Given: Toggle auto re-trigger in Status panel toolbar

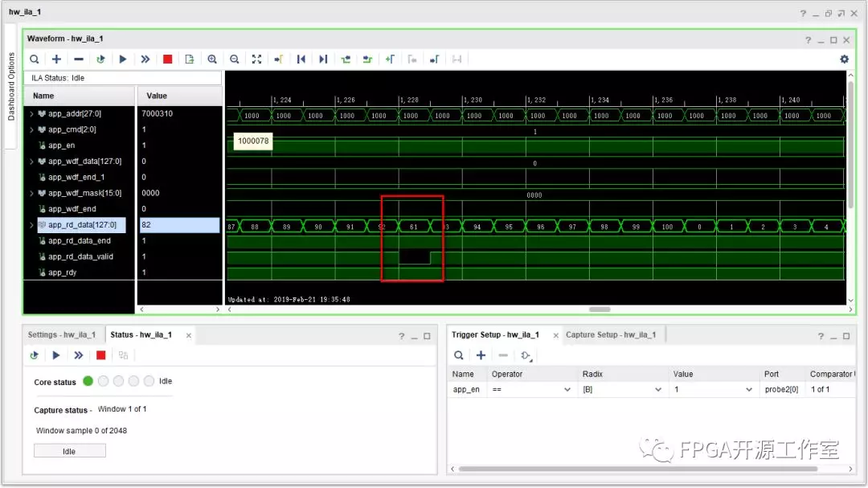Looking at the screenshot, I should 34,355.
